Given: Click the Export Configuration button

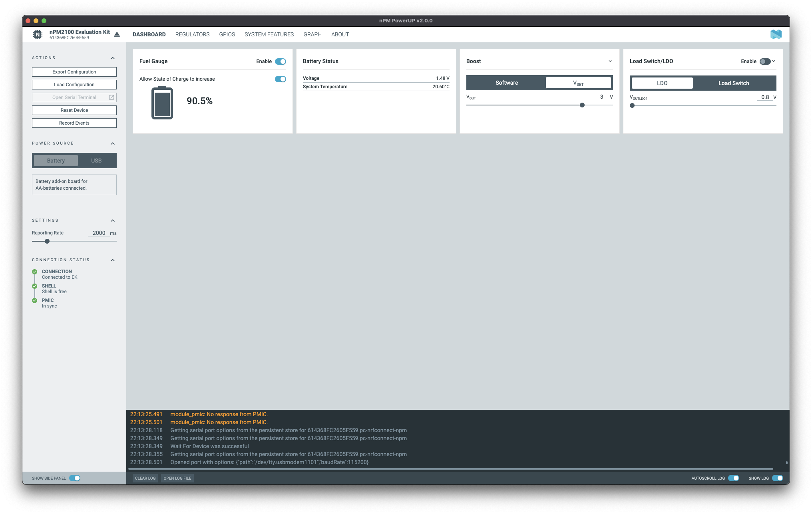Looking at the screenshot, I should click(x=74, y=72).
